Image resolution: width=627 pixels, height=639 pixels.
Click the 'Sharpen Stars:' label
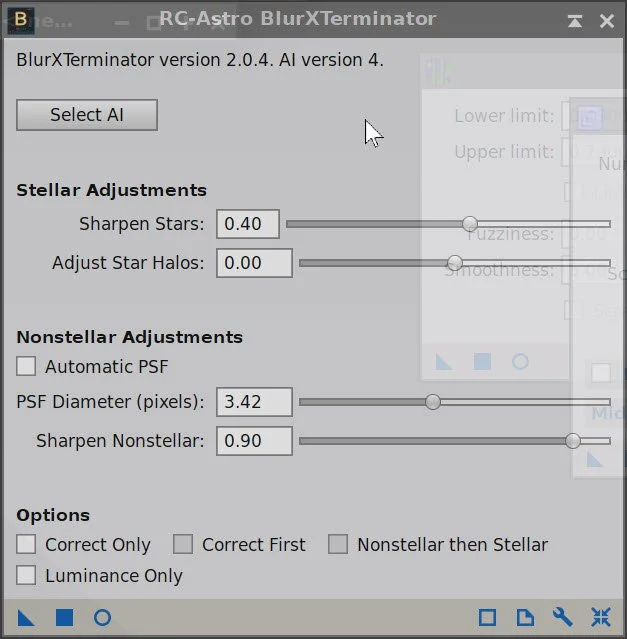click(141, 224)
